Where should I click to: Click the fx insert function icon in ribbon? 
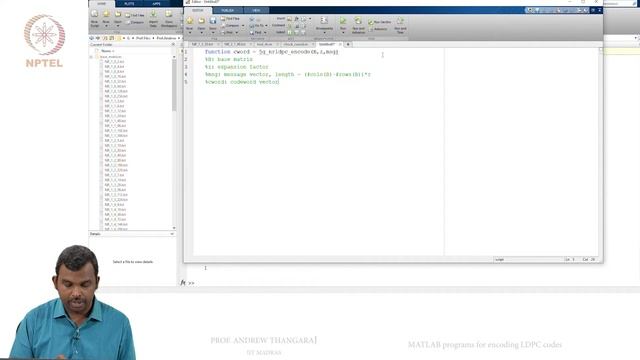(x=297, y=19)
